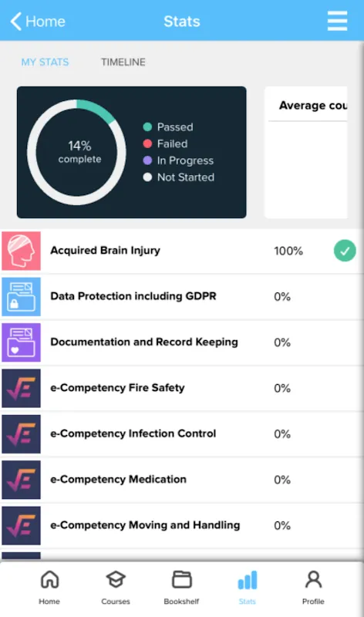Go to Bookshelf in the bottom navigation
This screenshot has height=617, width=364.
[x=181, y=588]
